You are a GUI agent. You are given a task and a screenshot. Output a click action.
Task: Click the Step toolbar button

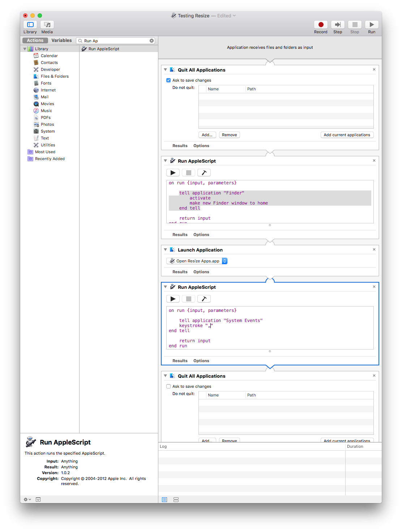coord(338,25)
